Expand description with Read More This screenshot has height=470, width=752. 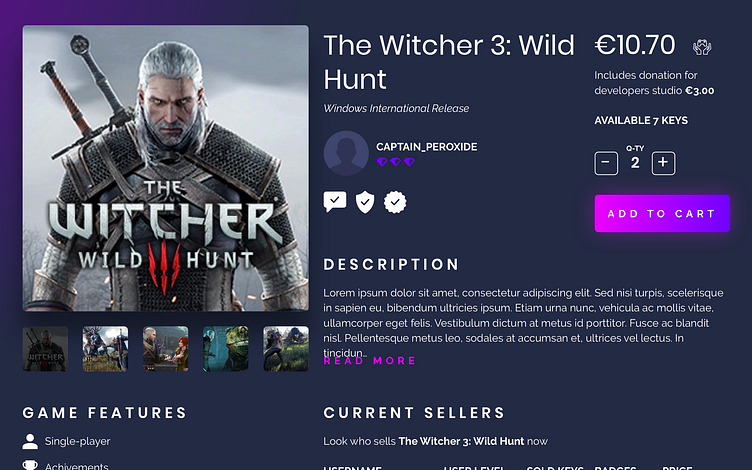pyautogui.click(x=369, y=361)
